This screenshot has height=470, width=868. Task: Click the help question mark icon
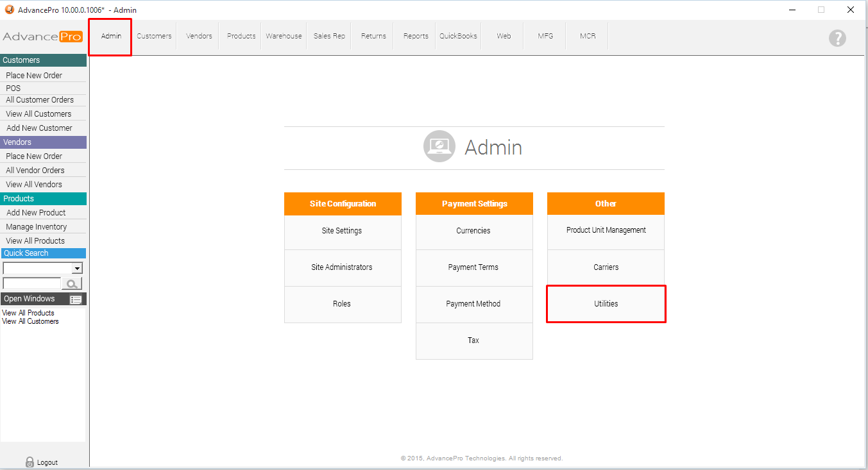[x=837, y=38]
